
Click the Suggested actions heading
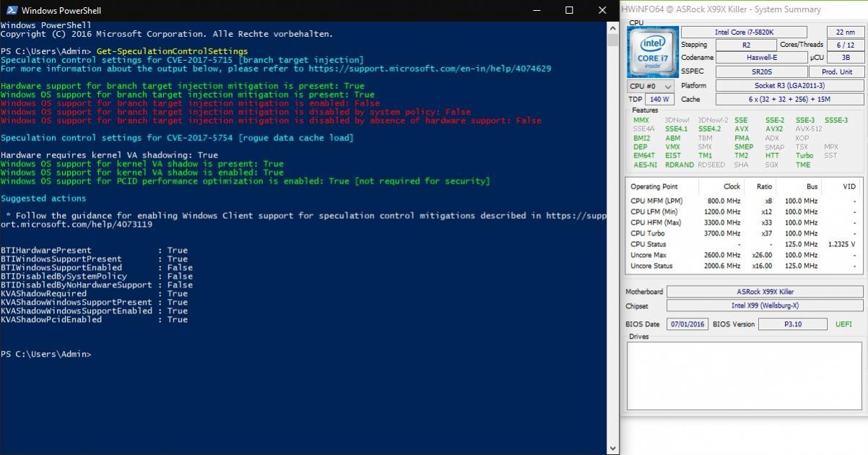click(x=43, y=198)
